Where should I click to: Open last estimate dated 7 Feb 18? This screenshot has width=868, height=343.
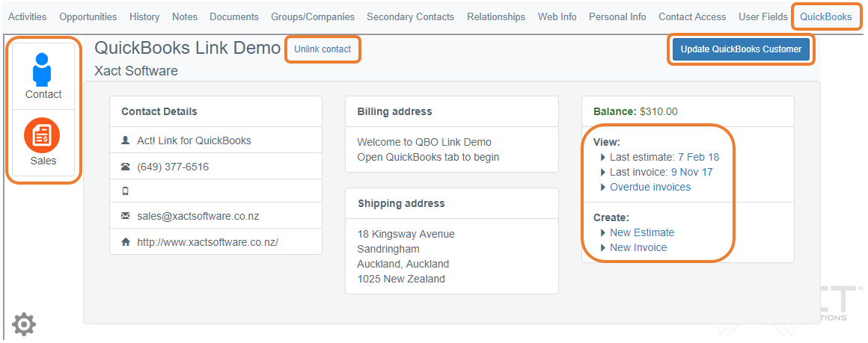pyautogui.click(x=699, y=157)
